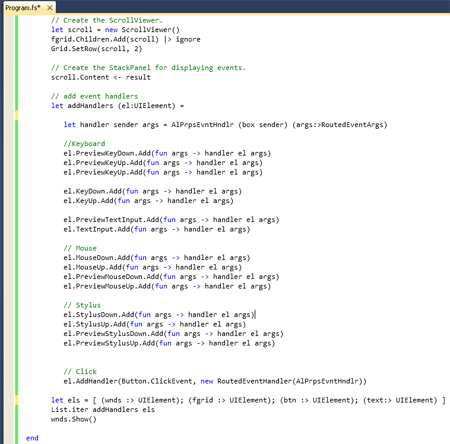
Task: Click the 'el.KeyDown.Add' line
Action: pos(153,191)
